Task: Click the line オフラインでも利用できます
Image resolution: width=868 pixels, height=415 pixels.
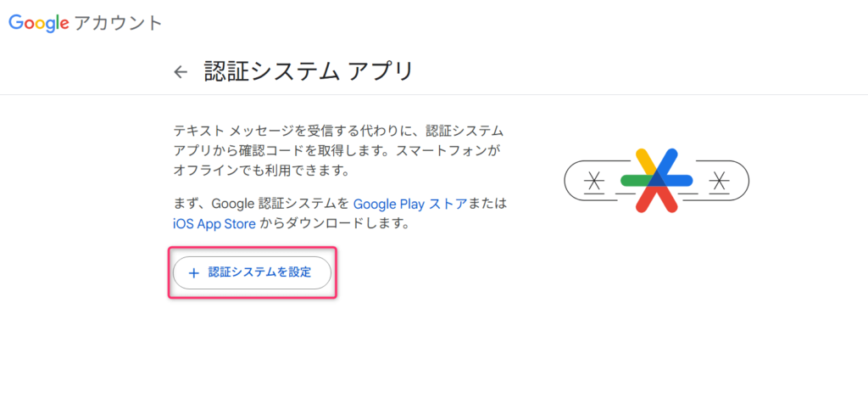Action: [x=262, y=170]
